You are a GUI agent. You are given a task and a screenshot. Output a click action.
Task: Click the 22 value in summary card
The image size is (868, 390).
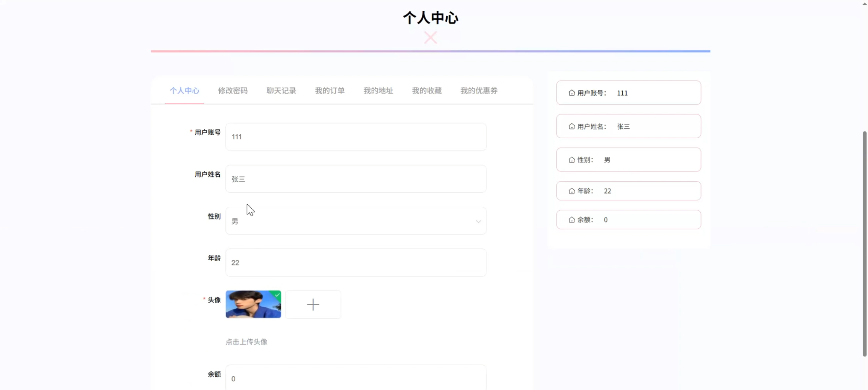click(607, 191)
